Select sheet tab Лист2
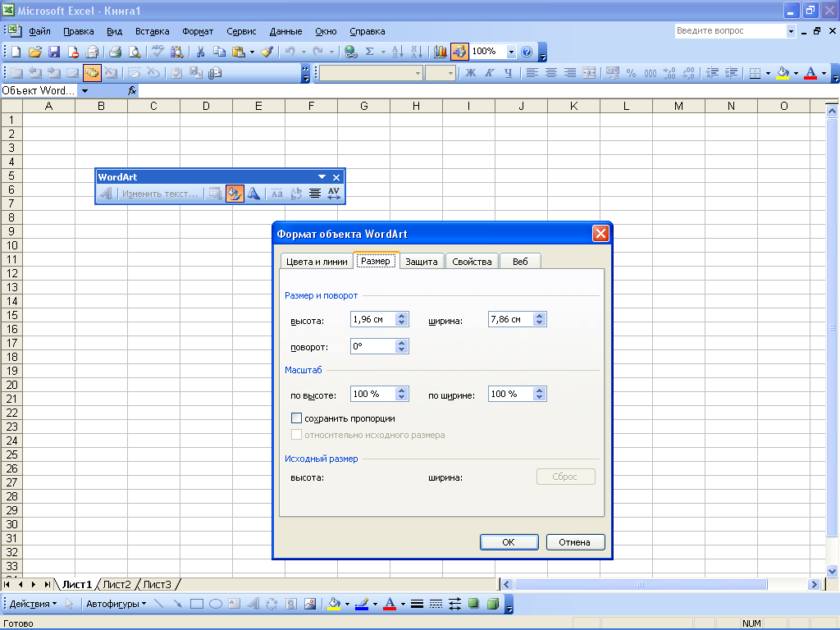Image resolution: width=840 pixels, height=630 pixels. pos(116,584)
